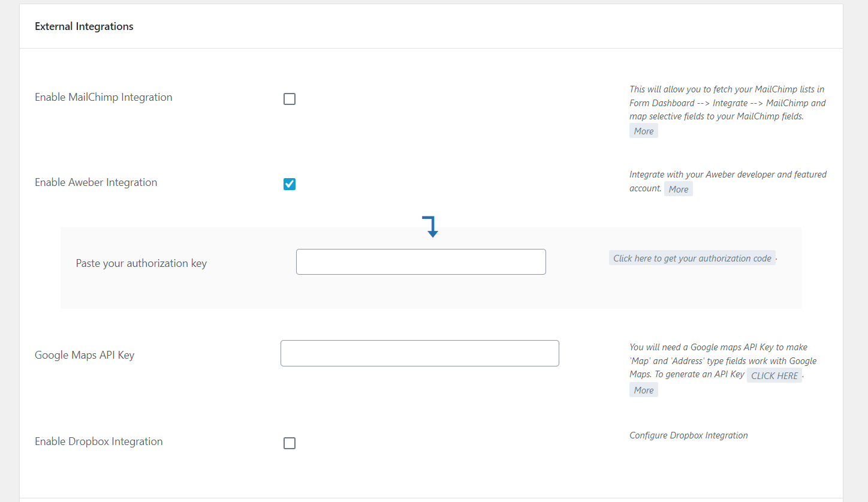Open More link under MailChimp description
This screenshot has width=868, height=502.
(x=643, y=131)
